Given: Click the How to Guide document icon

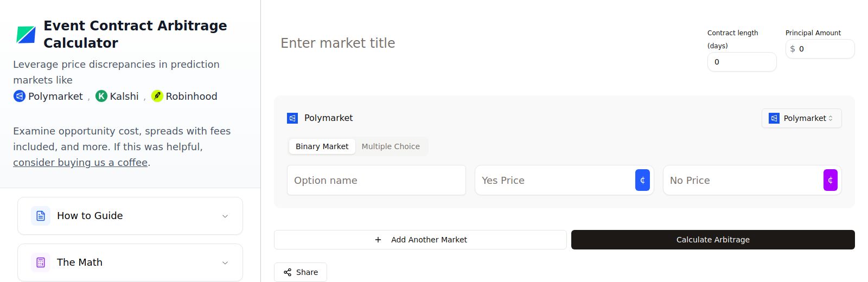Looking at the screenshot, I should point(41,216).
